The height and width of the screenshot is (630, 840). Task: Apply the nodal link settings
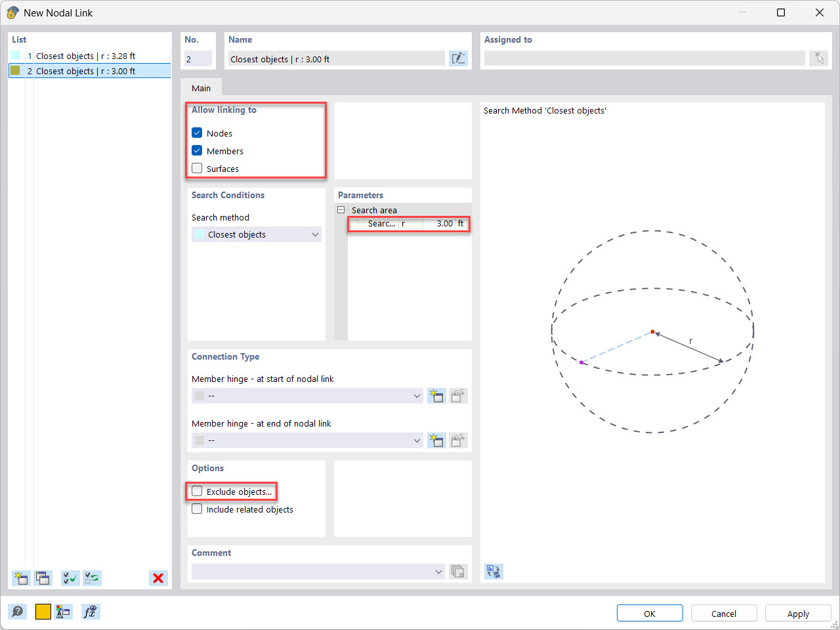click(x=797, y=613)
